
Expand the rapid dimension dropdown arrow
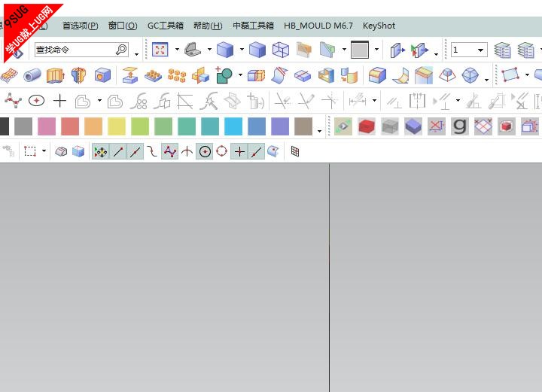[374, 101]
